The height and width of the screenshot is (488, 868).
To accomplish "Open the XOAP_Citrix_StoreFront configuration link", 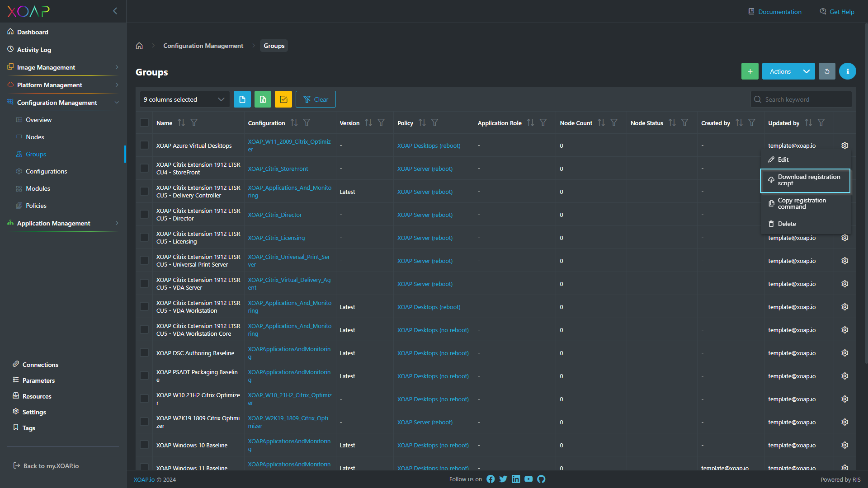I will click(278, 169).
